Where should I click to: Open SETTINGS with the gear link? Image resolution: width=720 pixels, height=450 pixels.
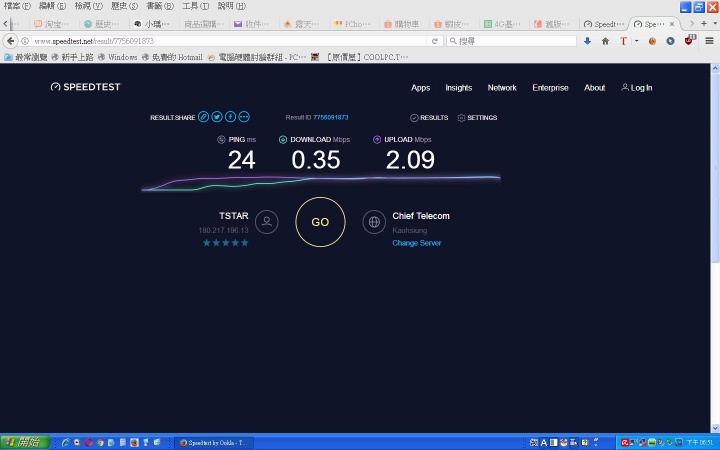[477, 118]
